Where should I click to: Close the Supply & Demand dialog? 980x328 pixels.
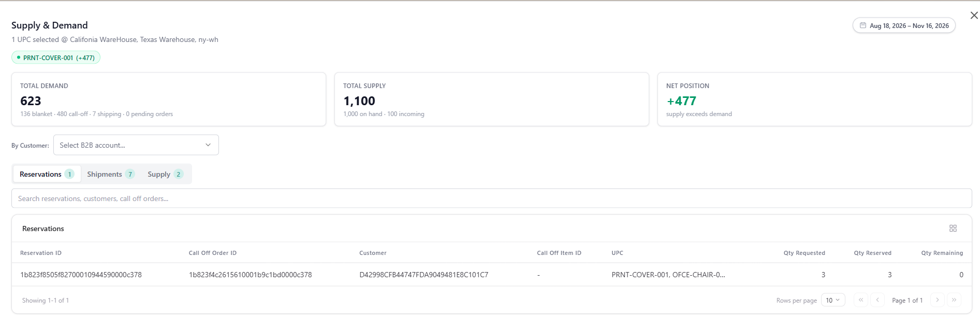pos(974,16)
